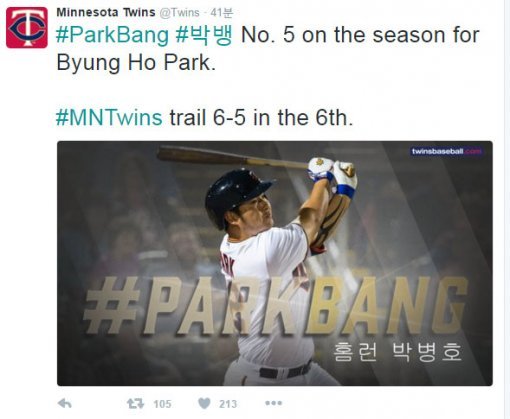This screenshot has width=510, height=419.
Task: Click the large gold #PARKBANG graphic text
Action: (x=275, y=305)
